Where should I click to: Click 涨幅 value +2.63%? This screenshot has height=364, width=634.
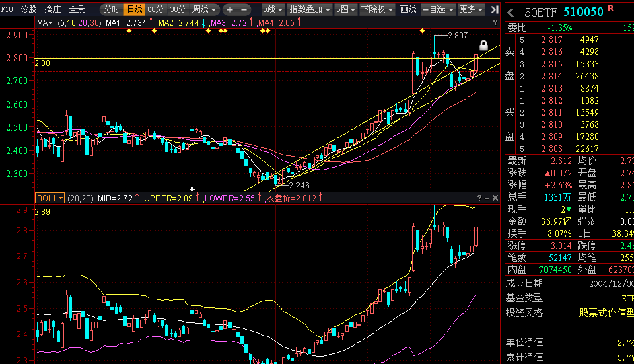coord(559,186)
